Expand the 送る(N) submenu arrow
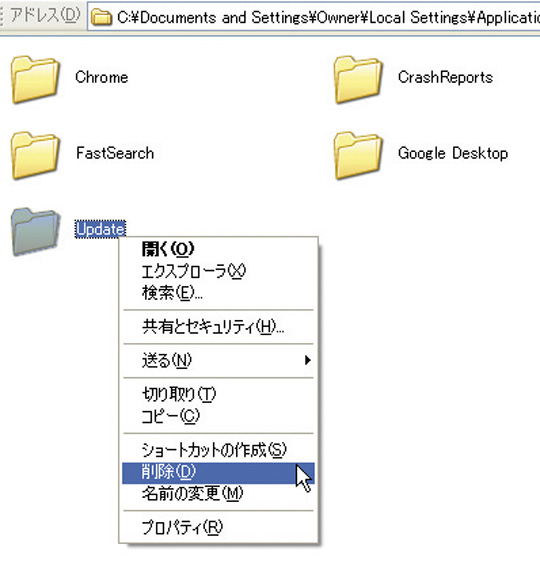 [308, 360]
